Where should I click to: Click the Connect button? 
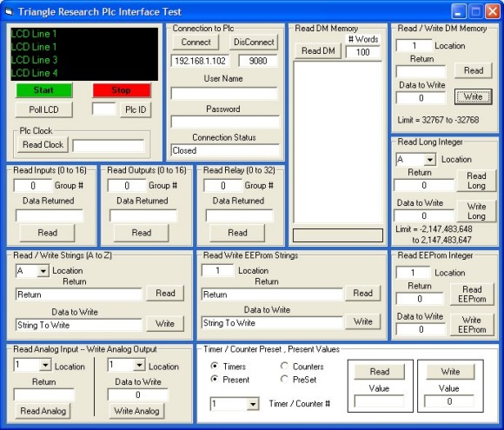[196, 42]
